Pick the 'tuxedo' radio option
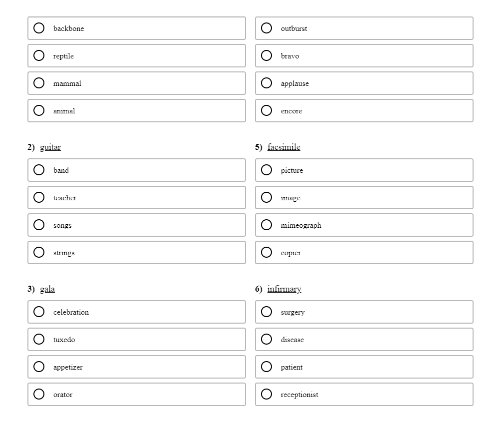Image resolution: width=504 pixels, height=431 pixels. click(39, 339)
